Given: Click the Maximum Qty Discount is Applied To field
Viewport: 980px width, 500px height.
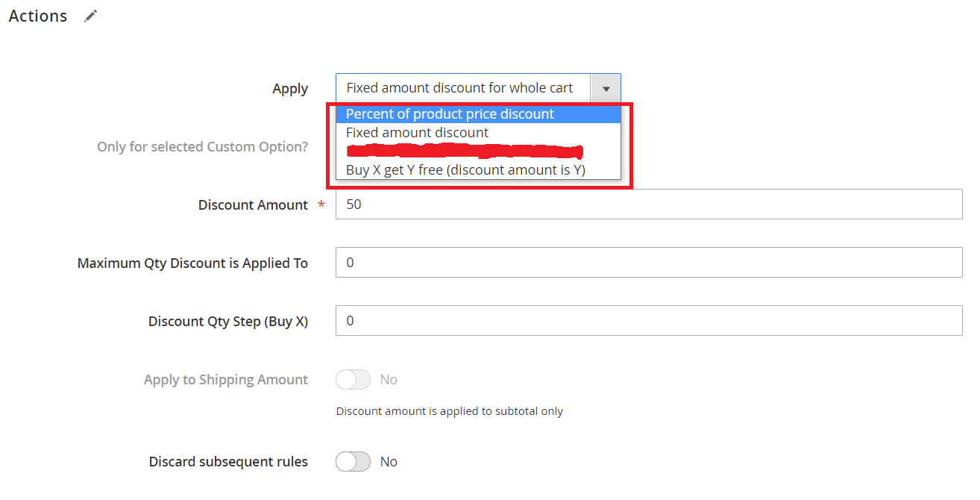Looking at the screenshot, I should click(649, 262).
